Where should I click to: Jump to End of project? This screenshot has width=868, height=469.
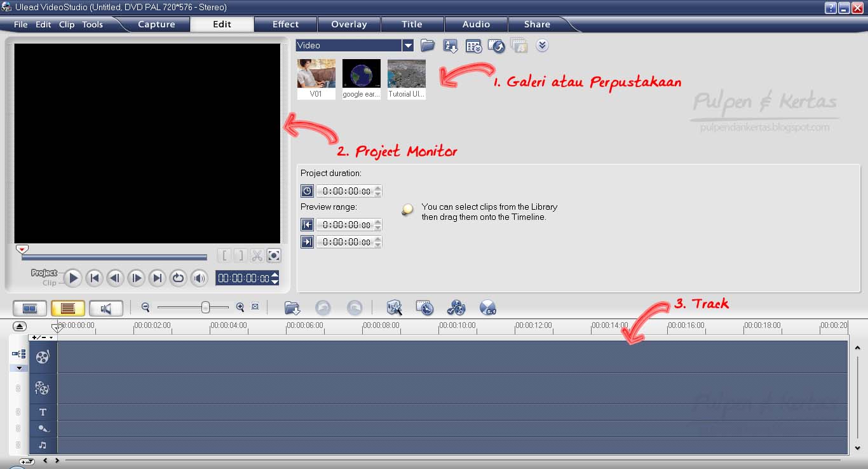point(157,278)
